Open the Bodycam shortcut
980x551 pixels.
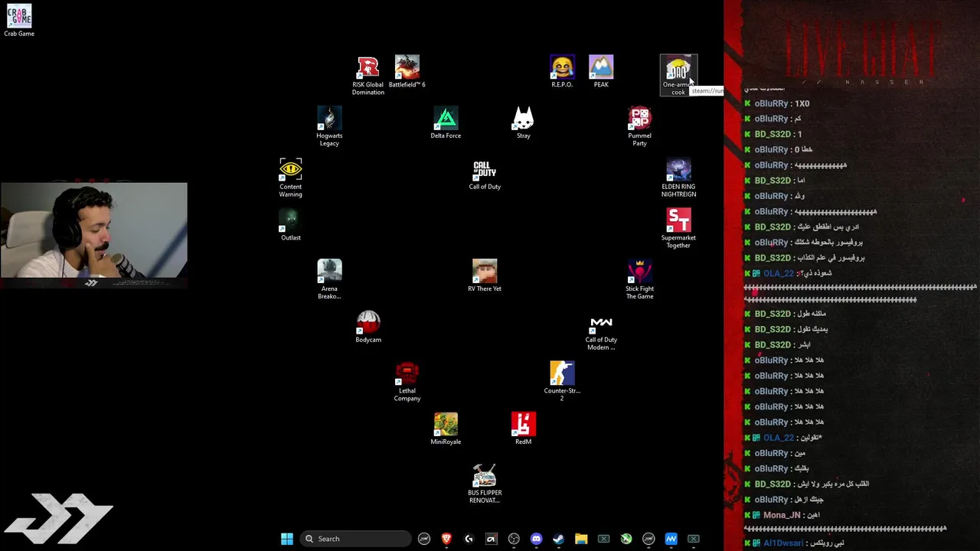pos(368,327)
